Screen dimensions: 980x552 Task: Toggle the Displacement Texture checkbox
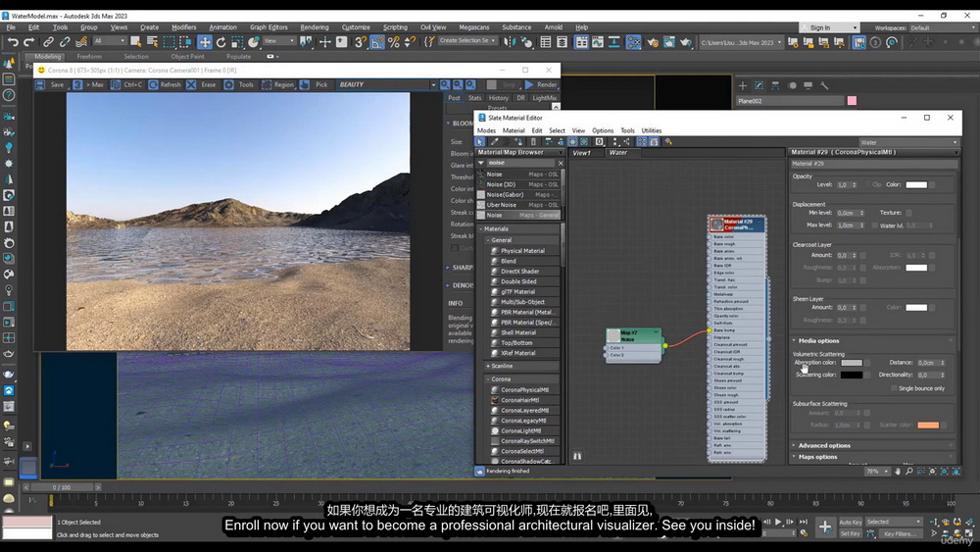tap(908, 213)
